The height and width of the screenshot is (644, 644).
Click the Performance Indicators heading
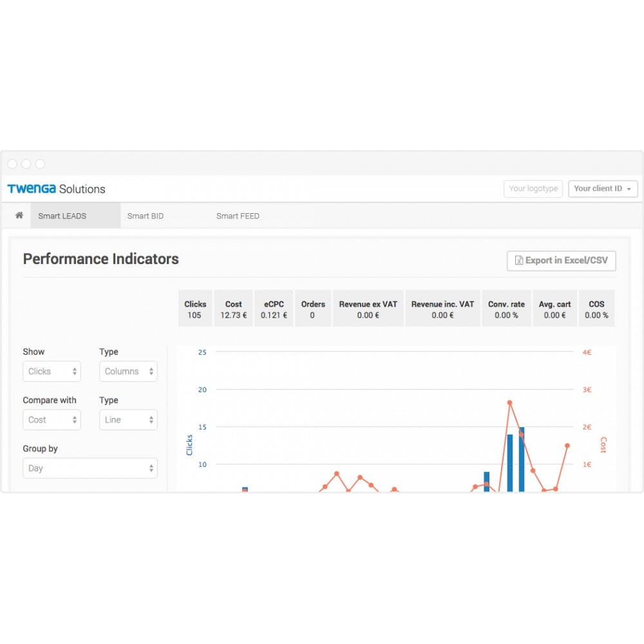pyautogui.click(x=100, y=259)
